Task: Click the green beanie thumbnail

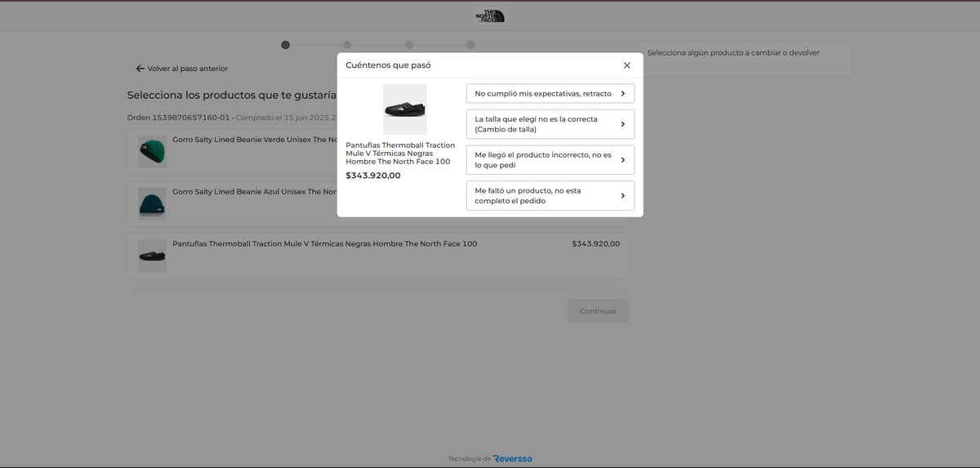Action: [152, 152]
